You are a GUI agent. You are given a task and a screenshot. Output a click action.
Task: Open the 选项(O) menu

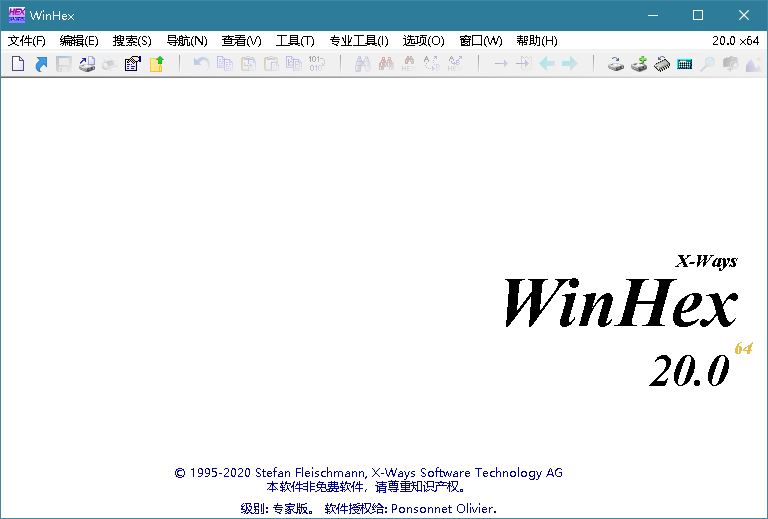point(424,41)
